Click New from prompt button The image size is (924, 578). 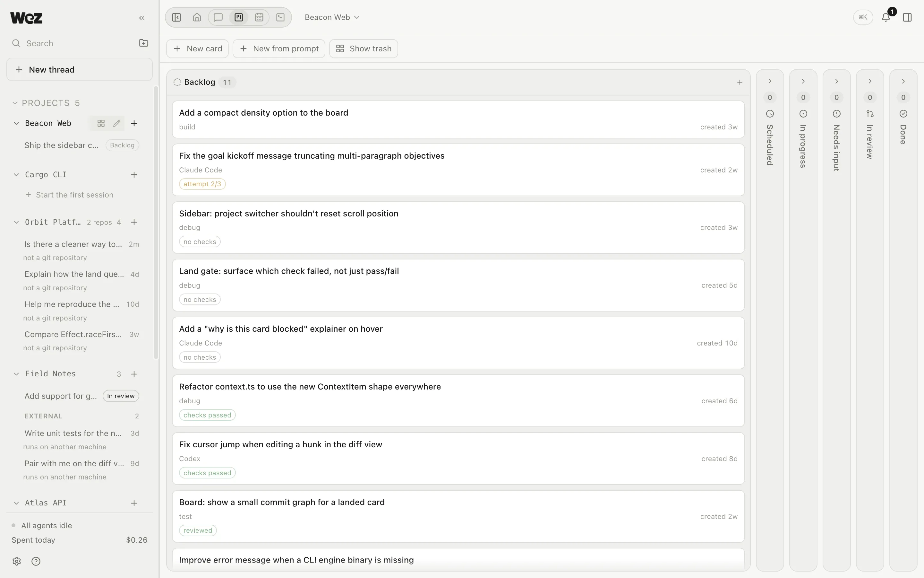point(279,48)
